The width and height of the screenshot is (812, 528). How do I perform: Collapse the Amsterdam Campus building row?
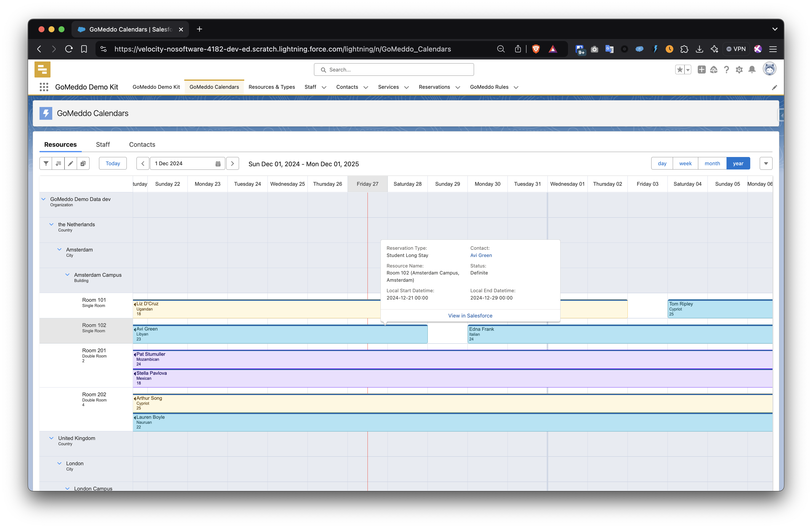pyautogui.click(x=67, y=274)
